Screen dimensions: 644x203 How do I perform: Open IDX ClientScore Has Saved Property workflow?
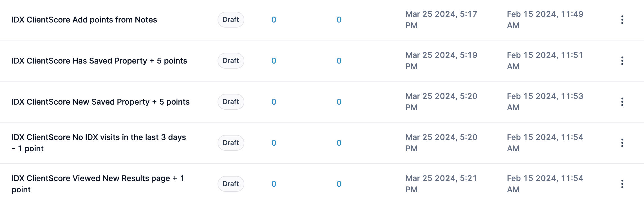pyautogui.click(x=99, y=61)
